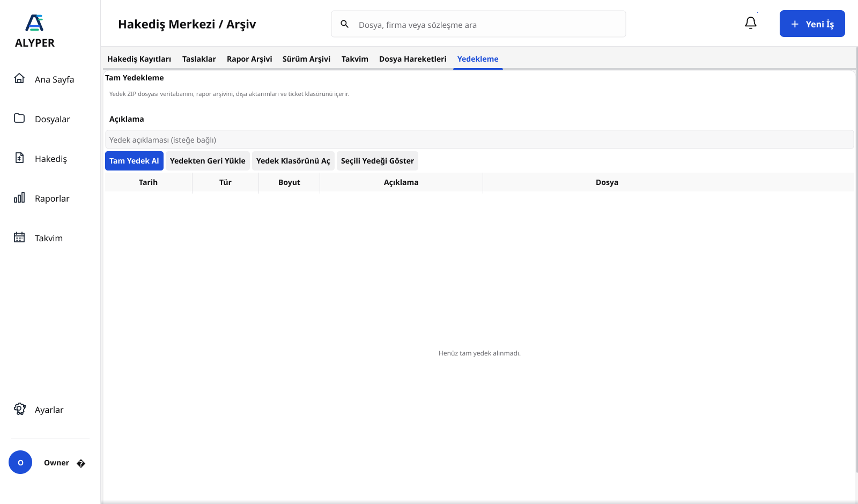Select the Hakediş document icon

click(19, 158)
